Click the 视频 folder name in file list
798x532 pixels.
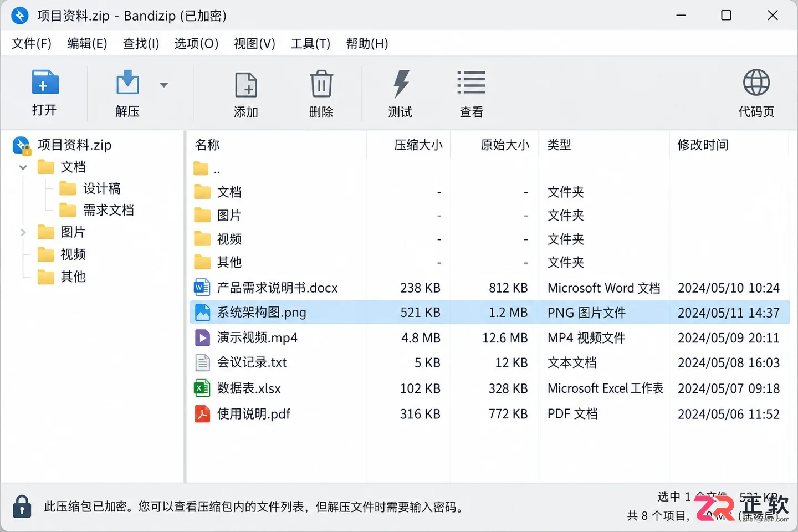(x=229, y=239)
